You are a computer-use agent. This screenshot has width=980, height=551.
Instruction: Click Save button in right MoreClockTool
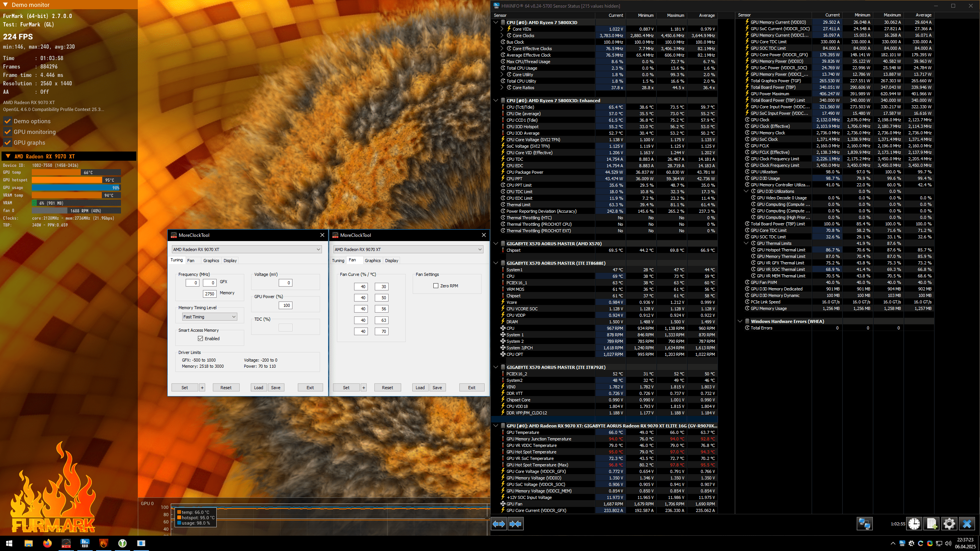click(x=437, y=388)
